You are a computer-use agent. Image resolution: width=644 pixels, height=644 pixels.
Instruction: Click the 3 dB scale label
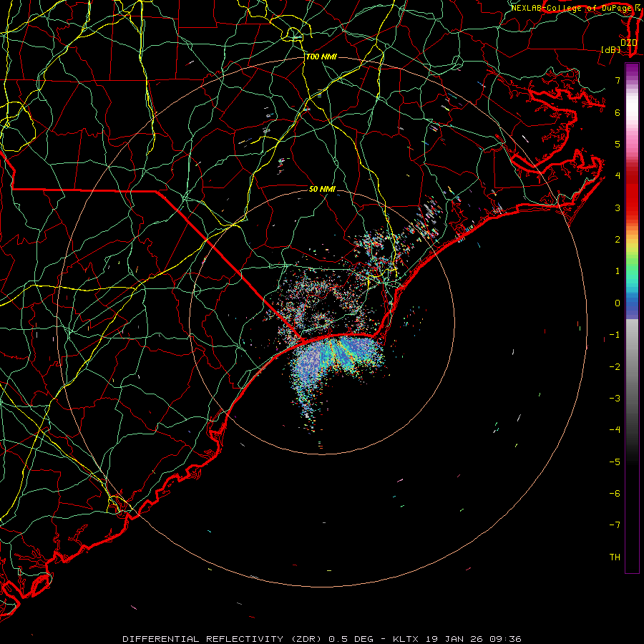(618, 208)
